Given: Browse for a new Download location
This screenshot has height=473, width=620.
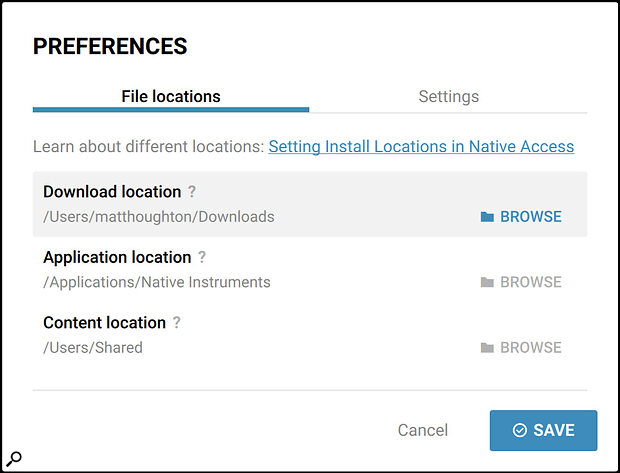Looking at the screenshot, I should [521, 217].
